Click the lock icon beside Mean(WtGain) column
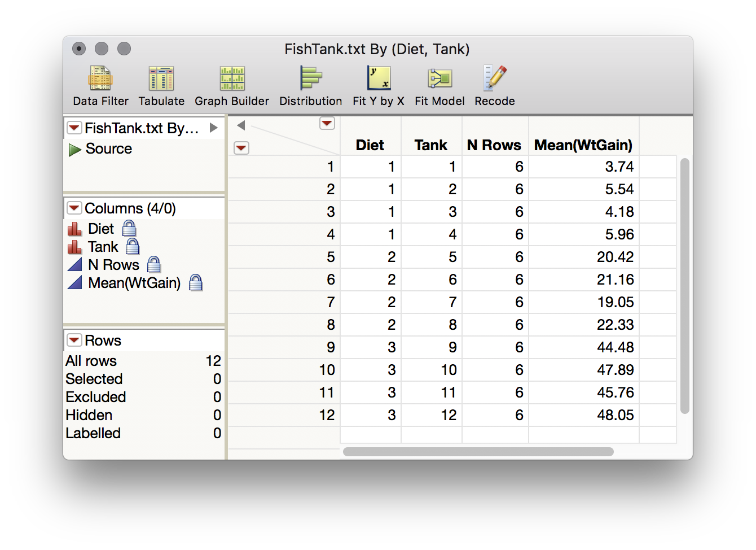 [x=196, y=283]
